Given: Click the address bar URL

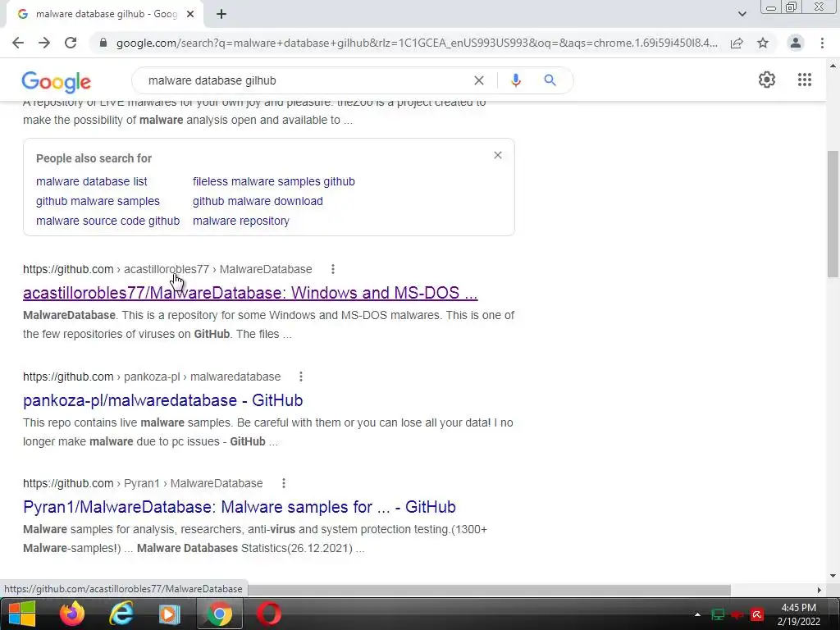Looking at the screenshot, I should point(417,43).
